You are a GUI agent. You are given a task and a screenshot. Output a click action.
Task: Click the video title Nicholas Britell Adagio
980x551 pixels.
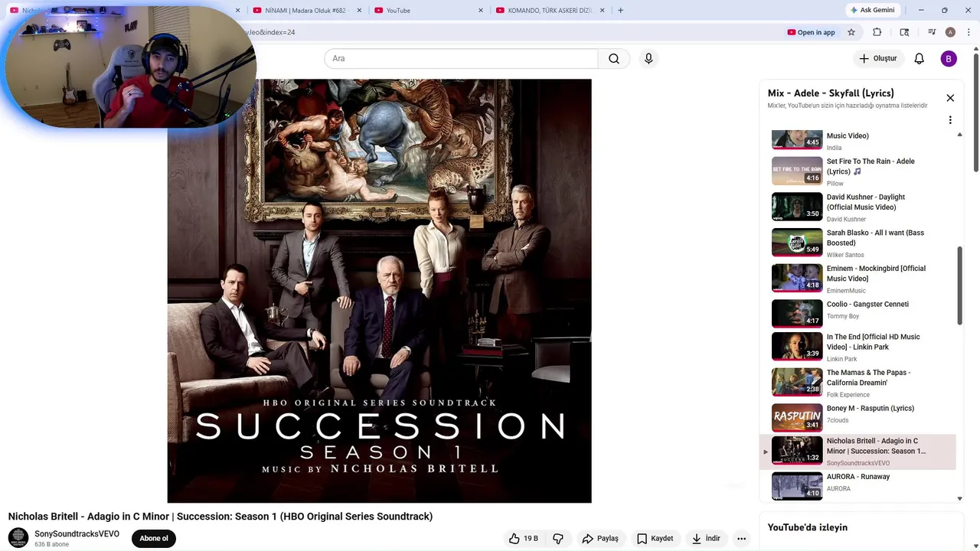click(x=220, y=517)
